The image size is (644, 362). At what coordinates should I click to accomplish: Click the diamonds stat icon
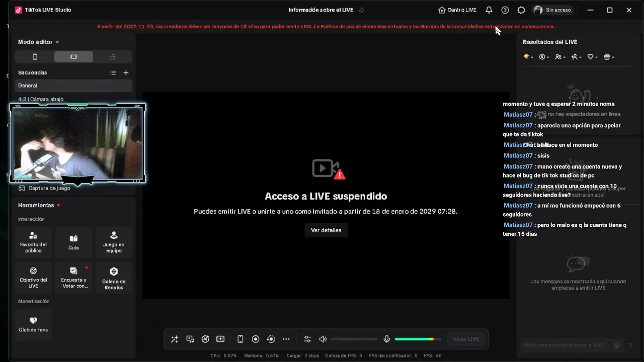pos(526,57)
